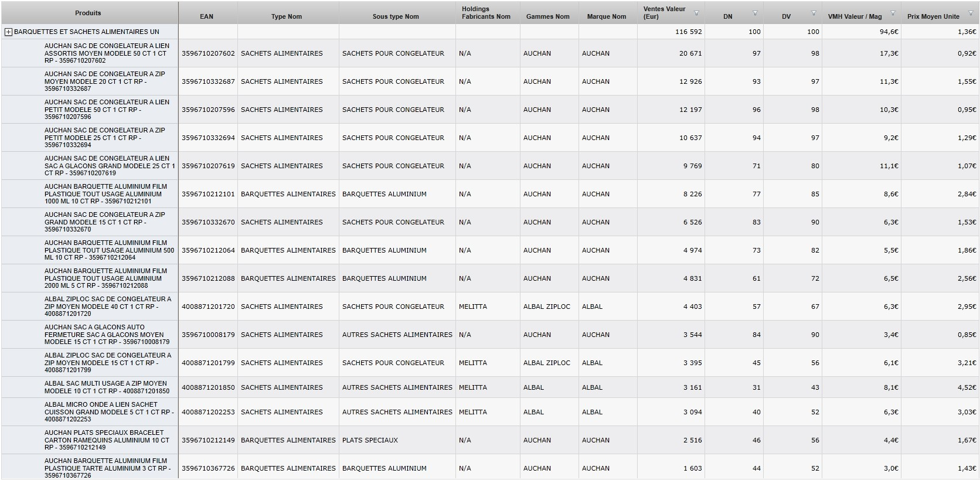Image resolution: width=980 pixels, height=480 pixels.
Task: Click Marque Nom column header
Action: click(x=607, y=16)
